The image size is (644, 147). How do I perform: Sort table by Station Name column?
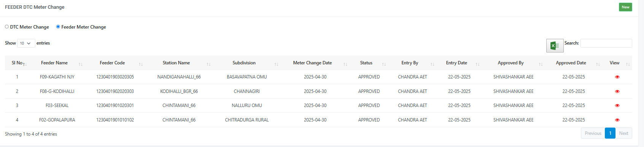(x=179, y=63)
